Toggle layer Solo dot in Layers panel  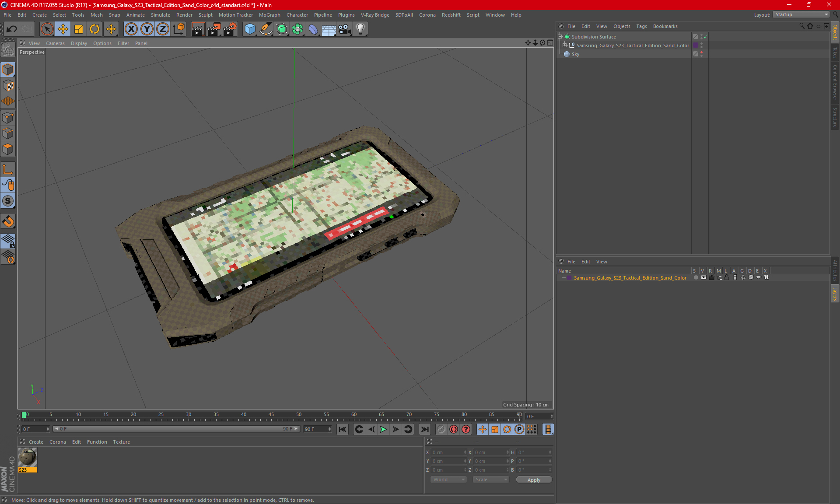[x=696, y=277]
